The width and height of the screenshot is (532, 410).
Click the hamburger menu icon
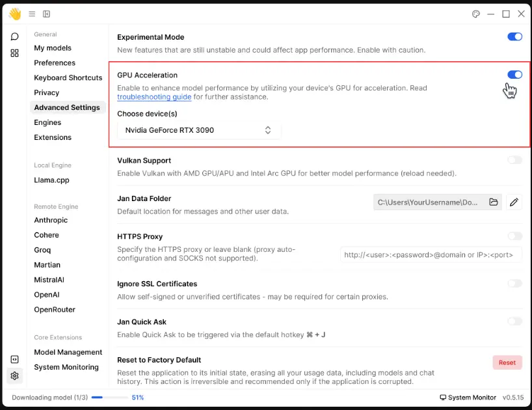[x=32, y=14]
